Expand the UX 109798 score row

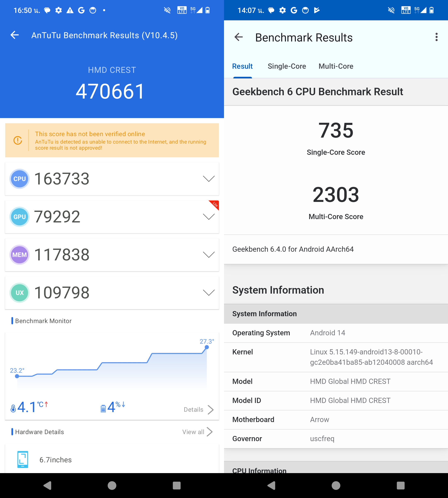209,293
